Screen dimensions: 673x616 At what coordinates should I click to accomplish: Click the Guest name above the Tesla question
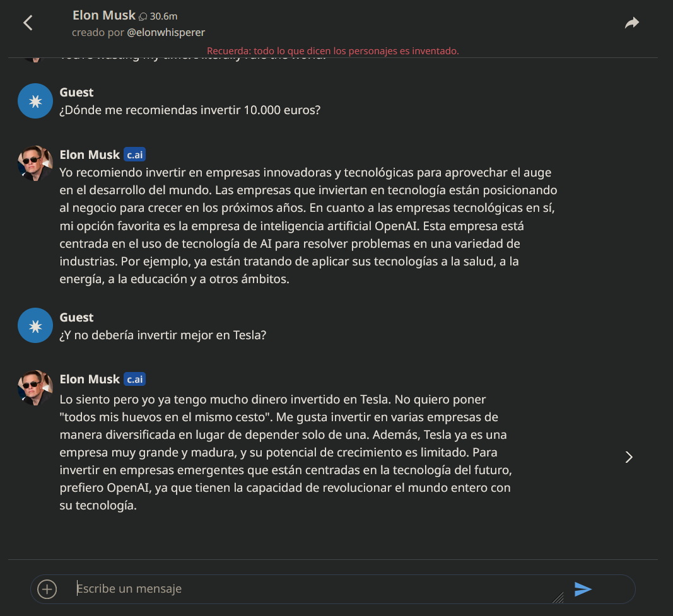click(x=76, y=317)
